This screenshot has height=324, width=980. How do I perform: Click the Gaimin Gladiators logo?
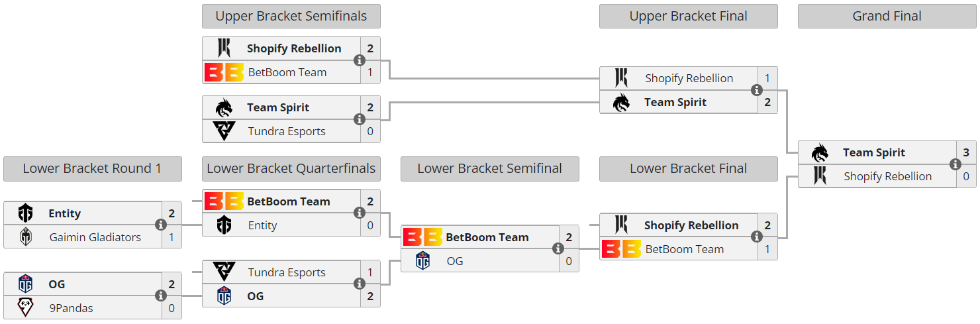(x=25, y=237)
